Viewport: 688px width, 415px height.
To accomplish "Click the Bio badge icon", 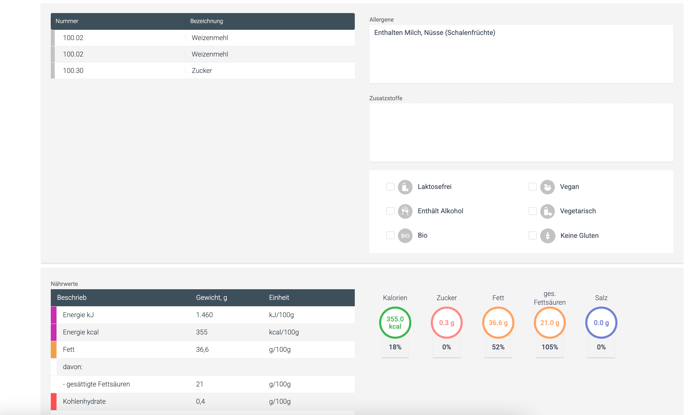I will click(x=405, y=236).
